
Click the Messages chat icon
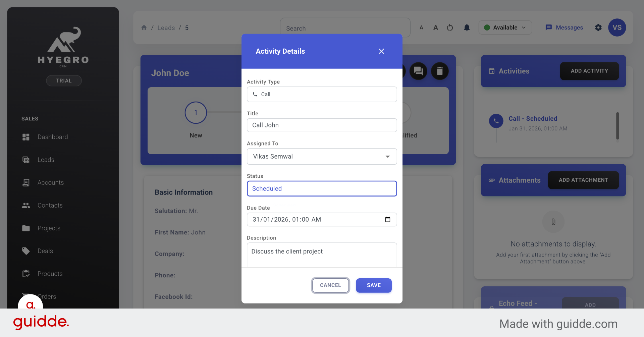549,27
